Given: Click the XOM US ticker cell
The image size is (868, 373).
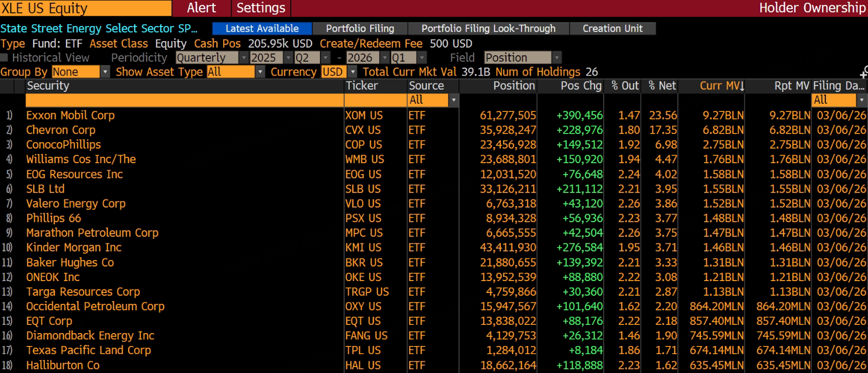Looking at the screenshot, I should click(x=364, y=115).
